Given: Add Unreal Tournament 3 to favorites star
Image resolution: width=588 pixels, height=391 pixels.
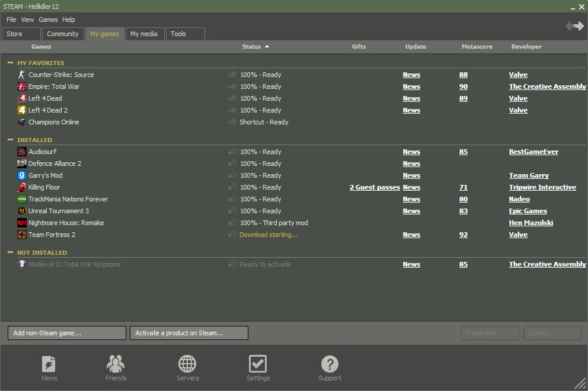Looking at the screenshot, I should [x=232, y=211].
